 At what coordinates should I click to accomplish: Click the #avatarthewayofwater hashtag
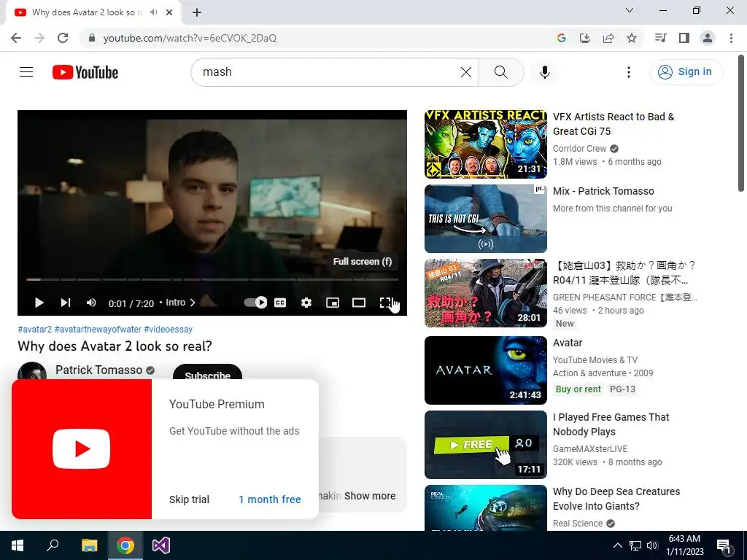point(98,329)
